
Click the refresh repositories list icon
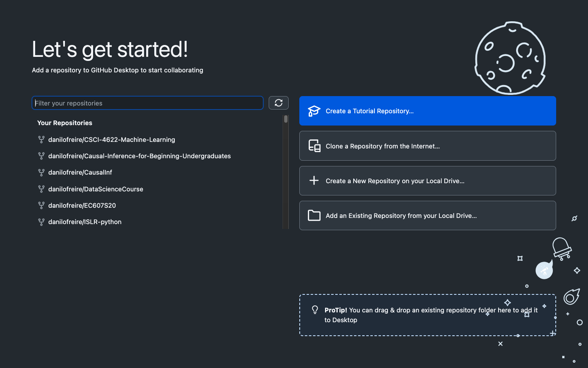[278, 103]
